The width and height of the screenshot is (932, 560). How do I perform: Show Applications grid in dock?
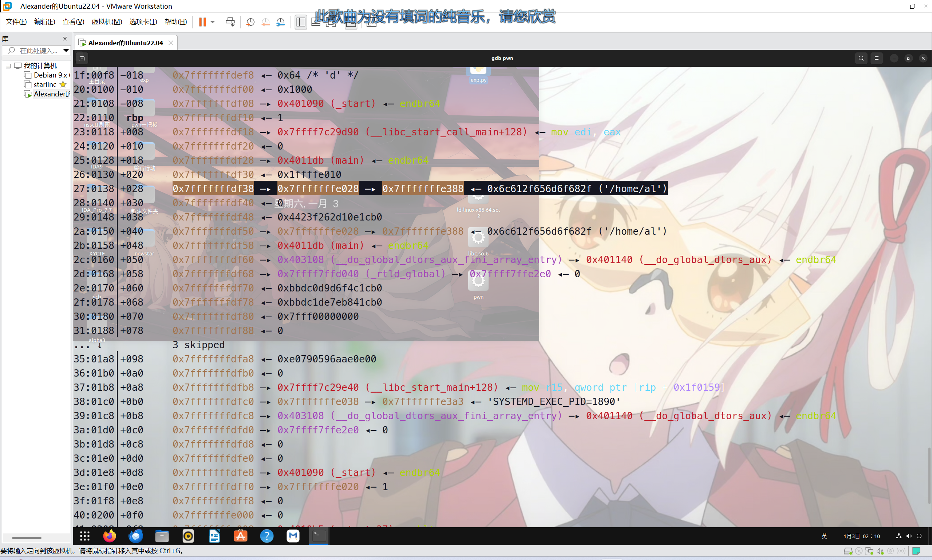point(84,536)
